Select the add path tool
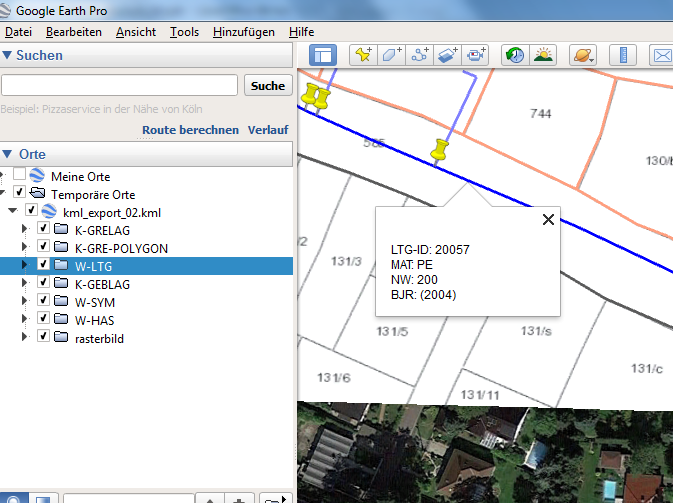673x503 pixels. tap(420, 55)
